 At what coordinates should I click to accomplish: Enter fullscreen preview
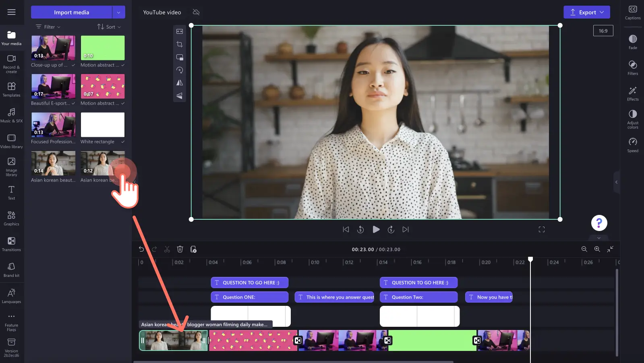[x=542, y=229]
